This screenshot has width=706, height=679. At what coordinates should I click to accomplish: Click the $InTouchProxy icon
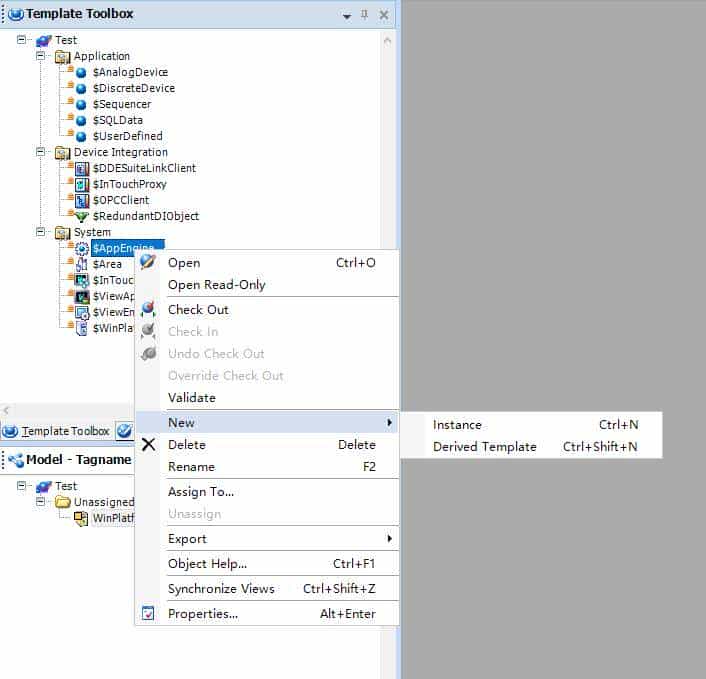pyautogui.click(x=81, y=185)
